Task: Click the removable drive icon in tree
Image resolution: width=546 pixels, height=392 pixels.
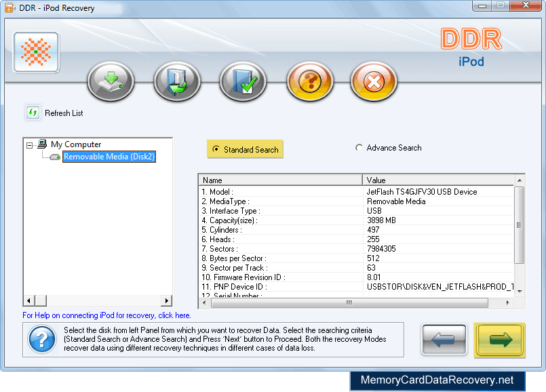Action: click(55, 157)
